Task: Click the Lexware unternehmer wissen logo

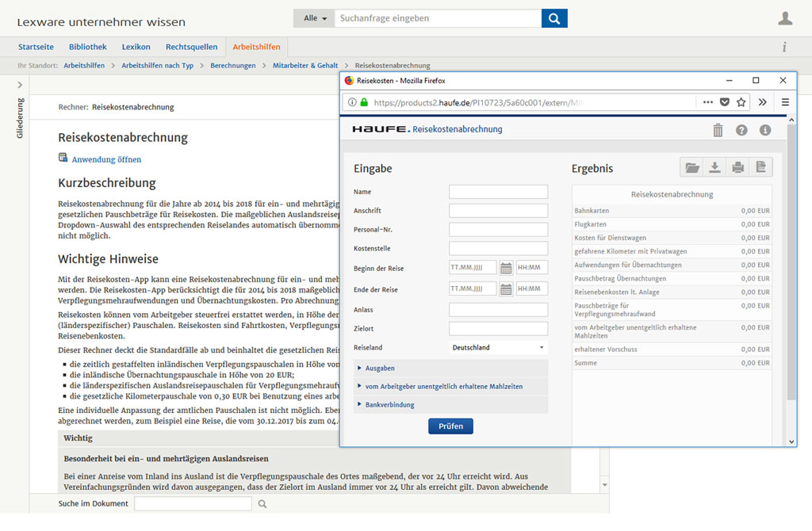Action: pyautogui.click(x=101, y=22)
